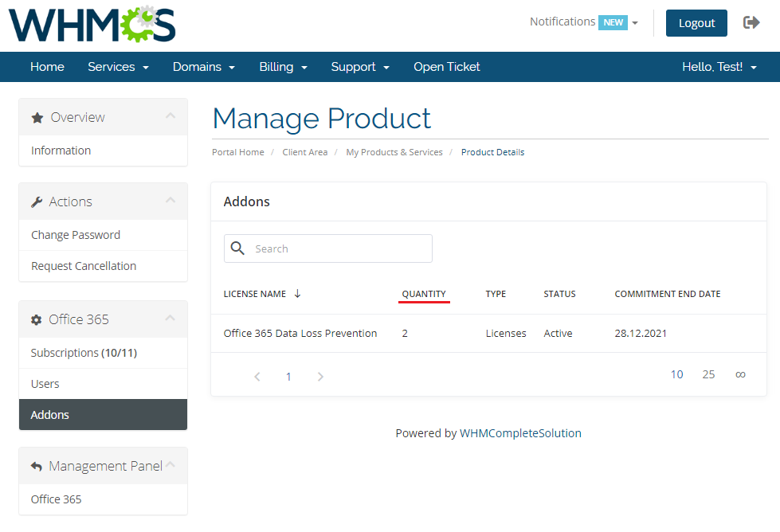Open the Support menu dropdown
Image resolution: width=780 pixels, height=532 pixels.
(x=360, y=67)
